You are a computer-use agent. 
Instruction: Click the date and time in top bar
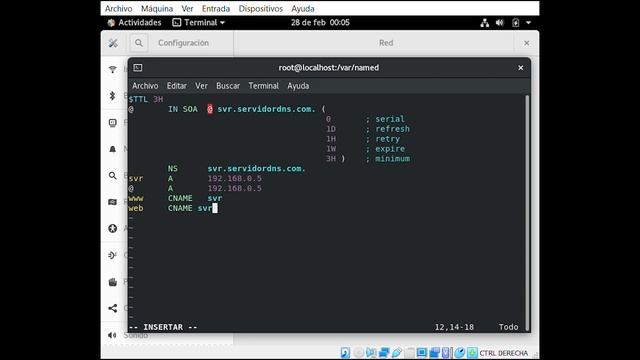tap(320, 23)
